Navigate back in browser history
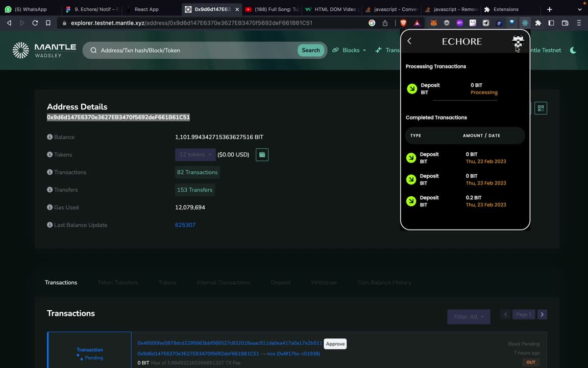Viewport: 588px width, 368px height. pyautogui.click(x=9, y=23)
